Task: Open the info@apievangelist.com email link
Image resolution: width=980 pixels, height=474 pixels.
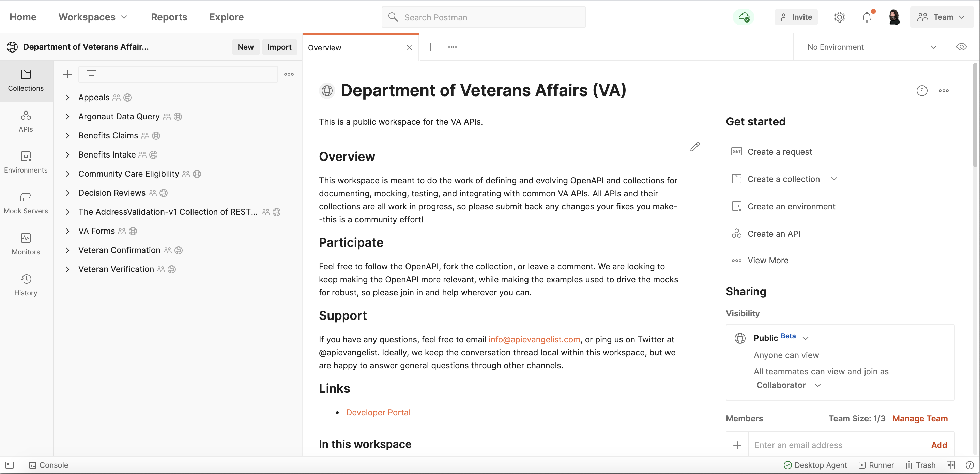Action: tap(534, 339)
